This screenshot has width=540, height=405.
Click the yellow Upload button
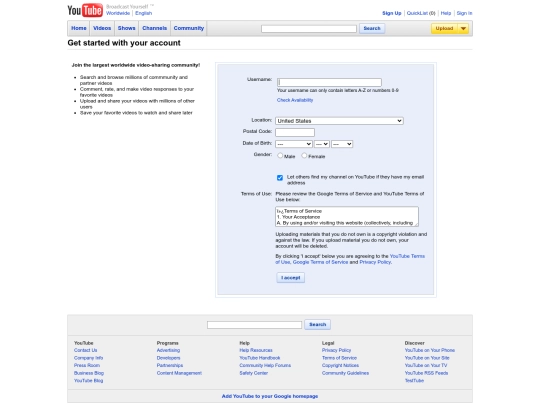(444, 29)
